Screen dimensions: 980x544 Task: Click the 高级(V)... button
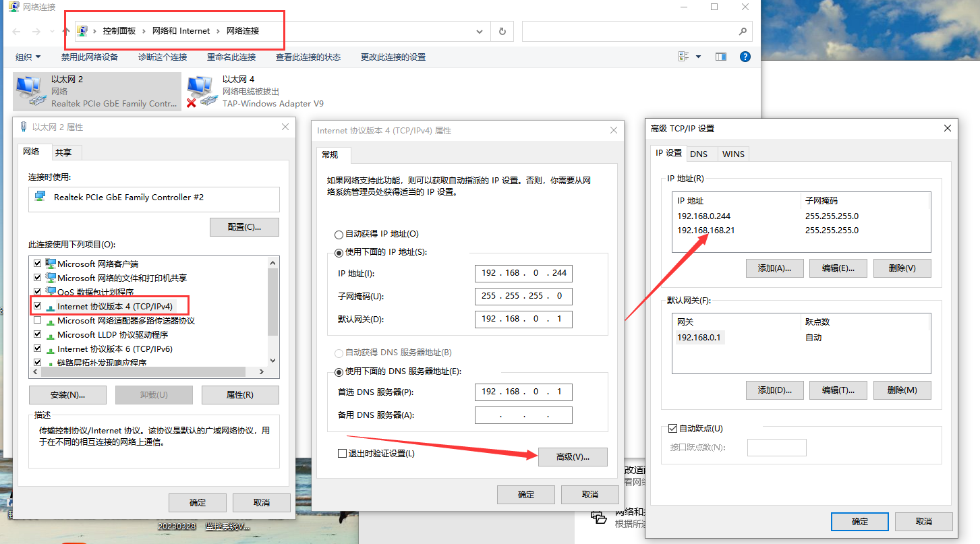point(573,457)
